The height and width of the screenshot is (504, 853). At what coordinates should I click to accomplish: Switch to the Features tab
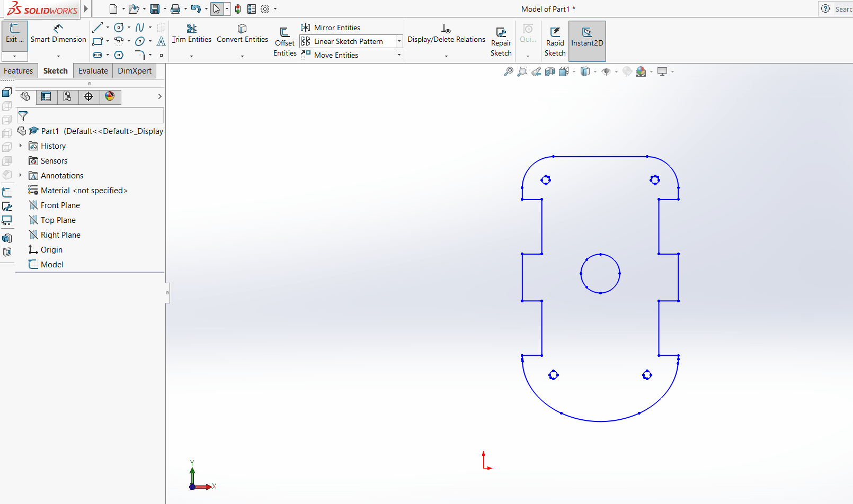(19, 71)
